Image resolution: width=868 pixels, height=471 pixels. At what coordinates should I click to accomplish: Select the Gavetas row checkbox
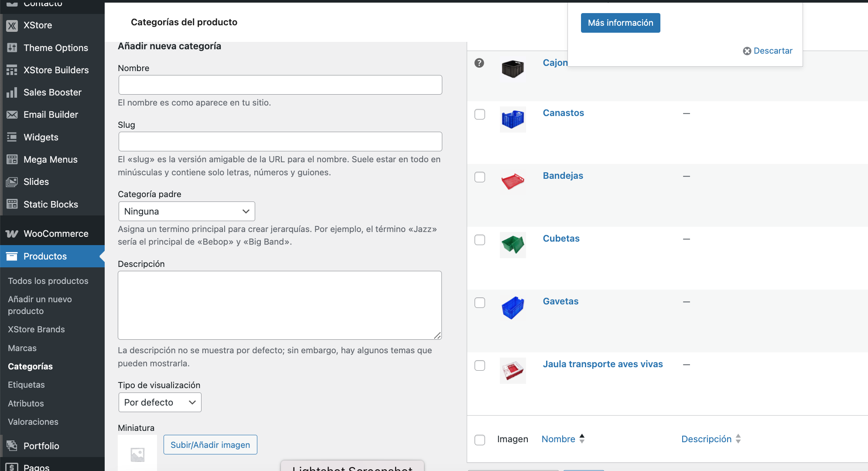[x=480, y=303]
